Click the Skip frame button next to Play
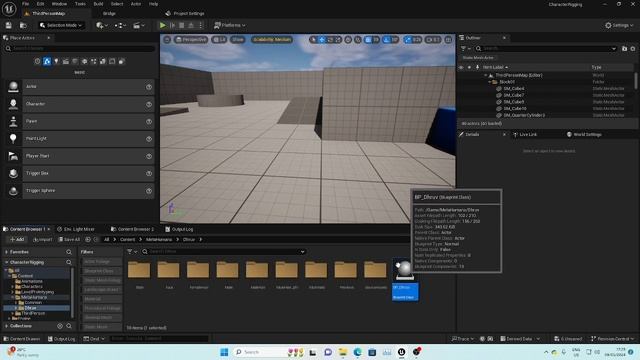This screenshot has width=640, height=360. (x=172, y=25)
